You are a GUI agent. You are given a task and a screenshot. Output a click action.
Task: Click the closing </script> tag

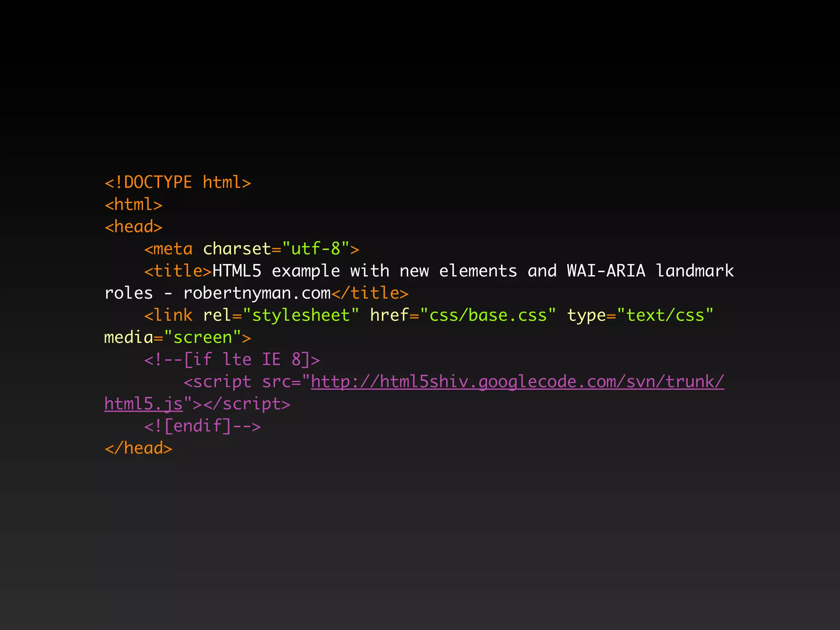tap(247, 404)
